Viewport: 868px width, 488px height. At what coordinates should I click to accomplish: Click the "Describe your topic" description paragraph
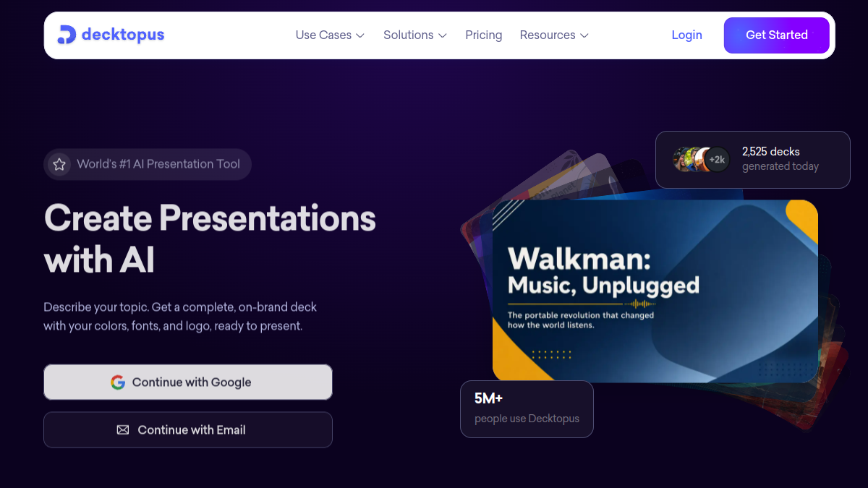click(180, 316)
